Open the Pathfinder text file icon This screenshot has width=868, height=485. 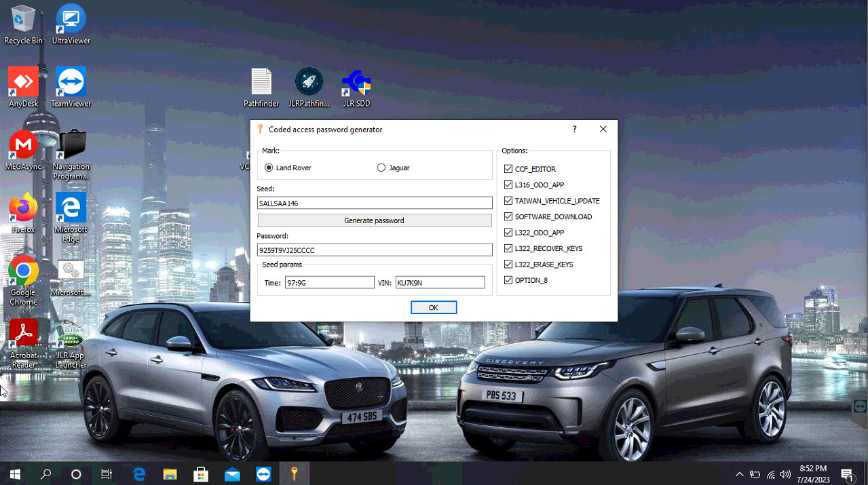click(261, 83)
